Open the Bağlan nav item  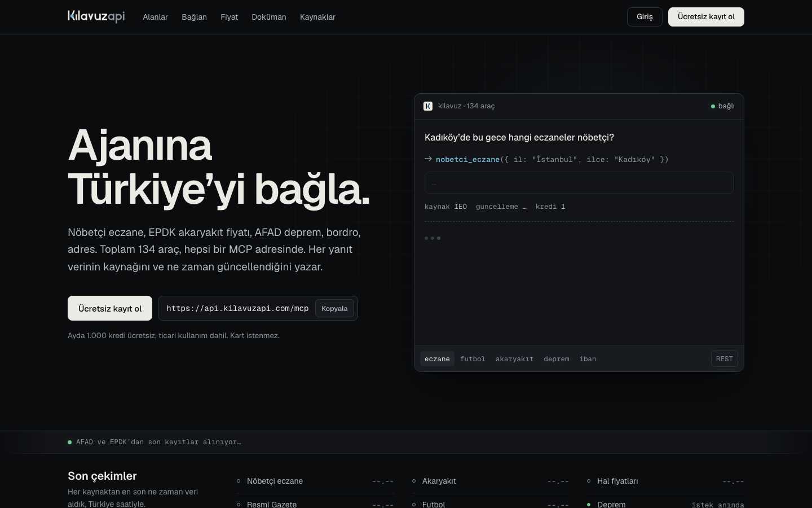[194, 17]
